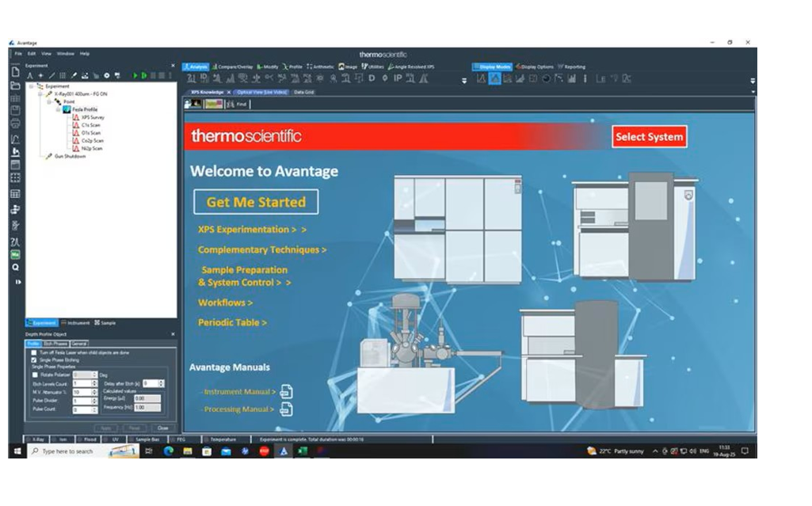The image size is (812, 506).
Task: Enable Turn off Fesla Laser when child objects done
Action: [x=34, y=353]
